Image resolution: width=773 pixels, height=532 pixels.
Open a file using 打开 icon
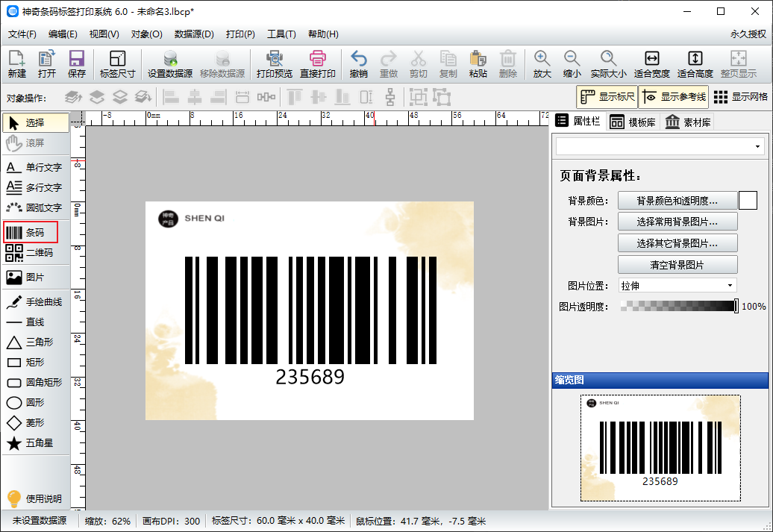tap(46, 64)
